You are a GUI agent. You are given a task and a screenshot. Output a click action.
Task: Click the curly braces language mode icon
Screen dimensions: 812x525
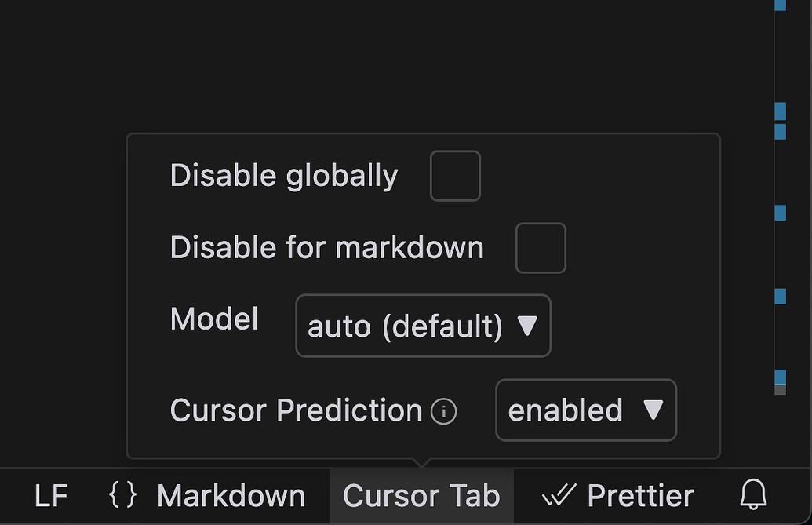[x=122, y=495]
